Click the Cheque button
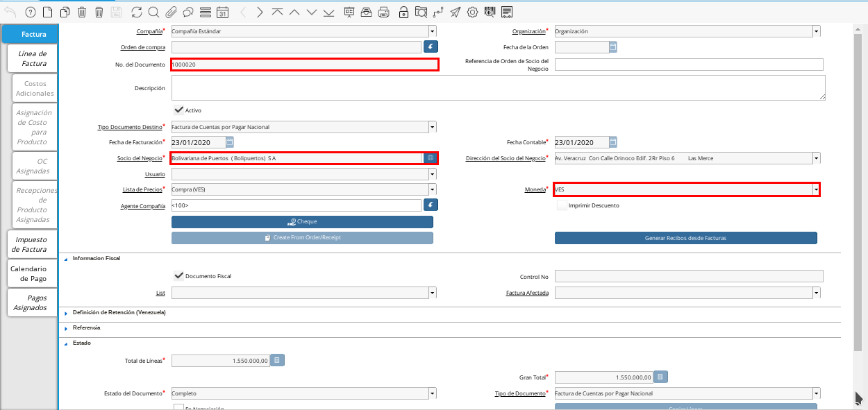Screen dimensions: 868x410 (x=302, y=222)
